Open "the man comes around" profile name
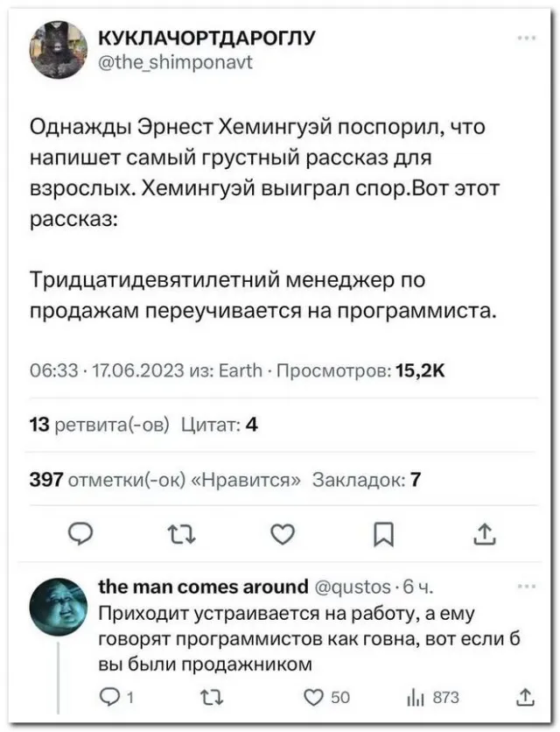560x732 pixels. coord(204,586)
